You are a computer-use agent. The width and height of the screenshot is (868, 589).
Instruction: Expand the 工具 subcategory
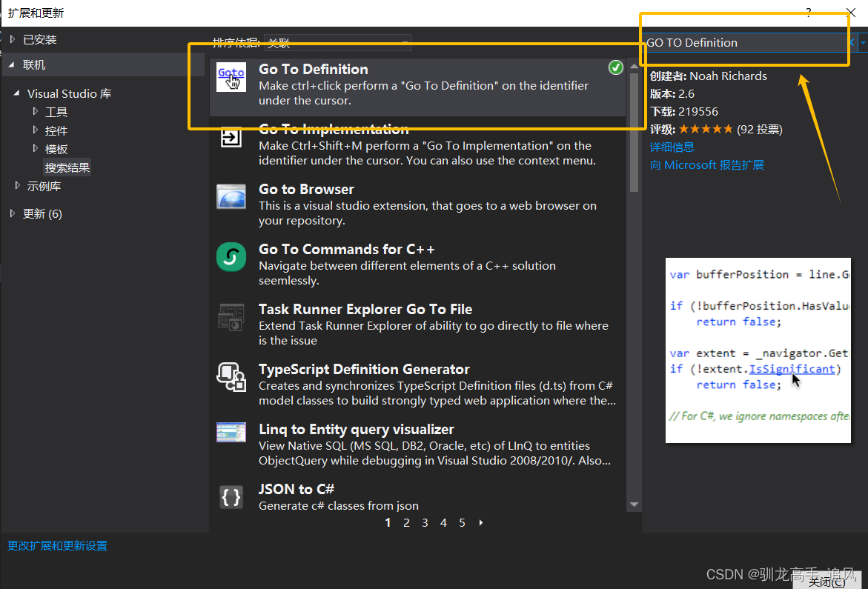(x=36, y=112)
